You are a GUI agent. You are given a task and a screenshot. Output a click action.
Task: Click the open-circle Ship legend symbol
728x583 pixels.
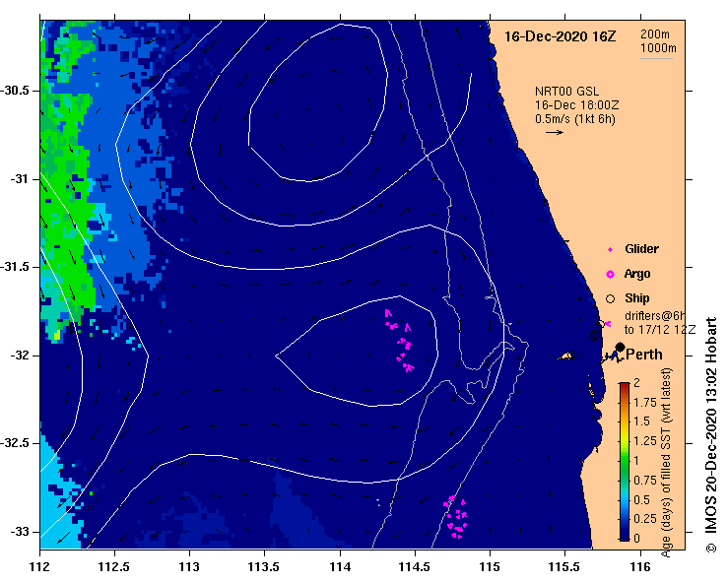click(x=610, y=299)
